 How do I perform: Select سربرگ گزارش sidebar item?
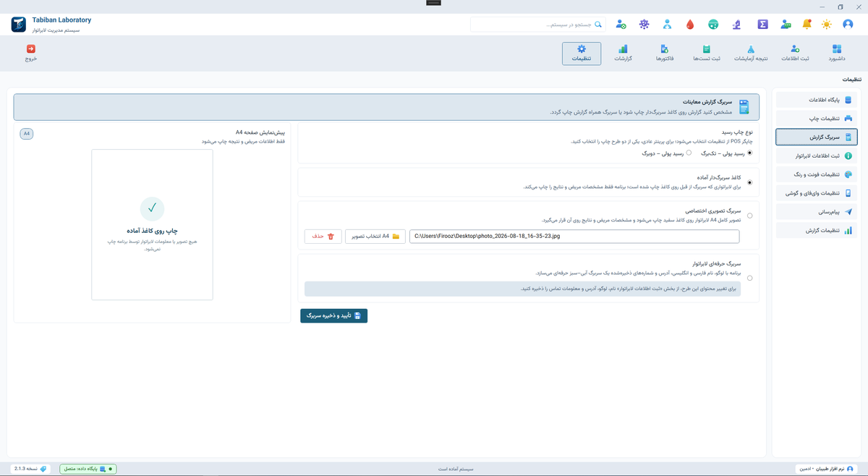tap(816, 137)
